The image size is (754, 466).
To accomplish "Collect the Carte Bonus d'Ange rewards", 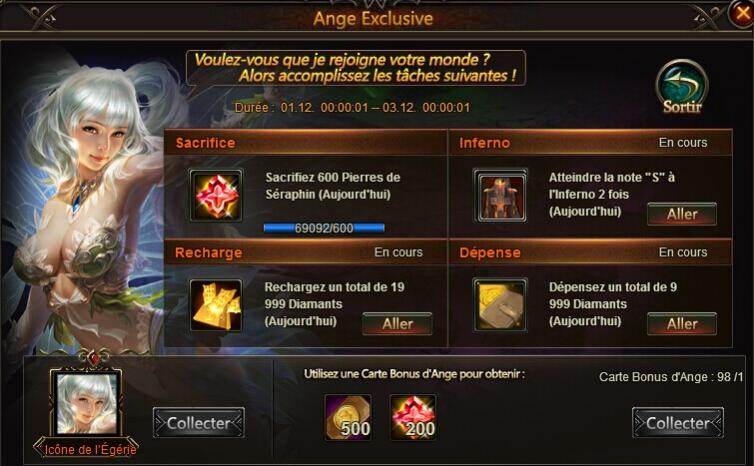I will click(x=678, y=423).
